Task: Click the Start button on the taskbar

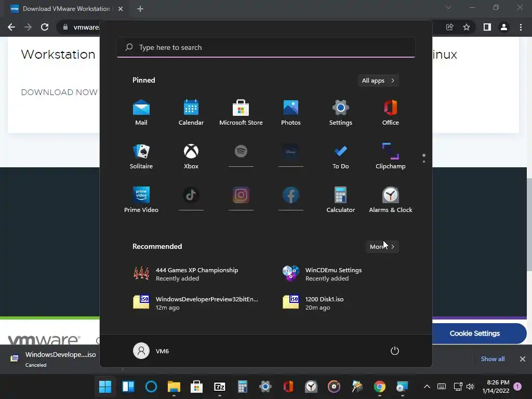Action: click(105, 387)
